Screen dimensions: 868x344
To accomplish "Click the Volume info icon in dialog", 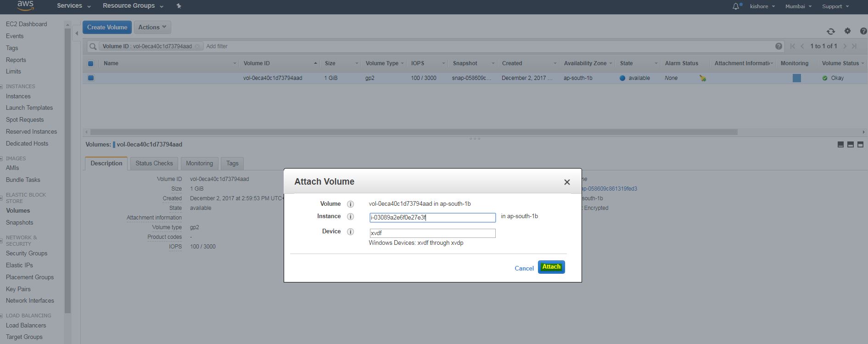I will 350,204.
